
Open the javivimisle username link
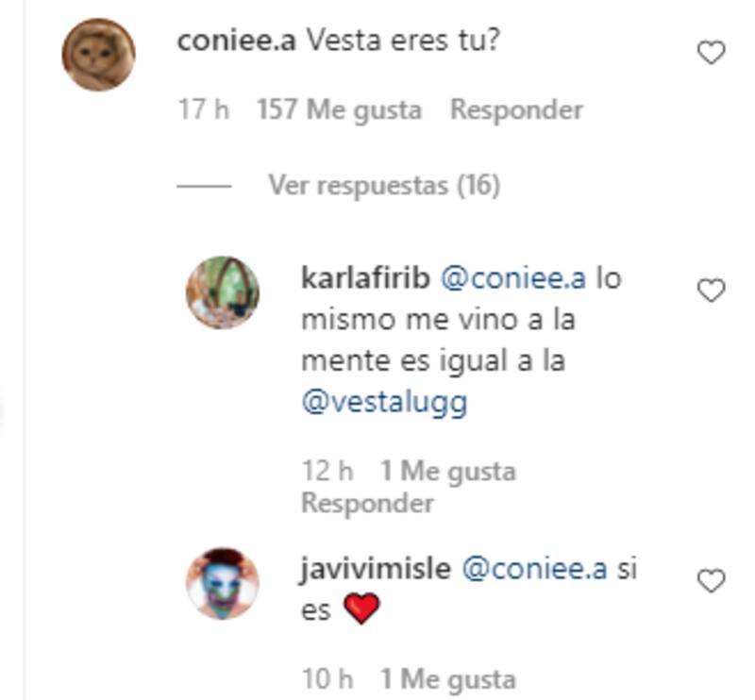pos(376,570)
